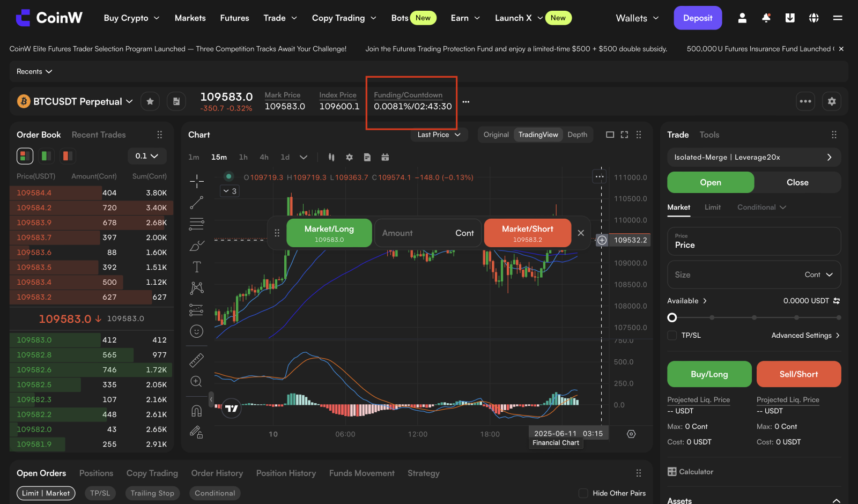Select the crosshair cursor tool
Viewport: 858px width, 504px height.
click(x=197, y=181)
